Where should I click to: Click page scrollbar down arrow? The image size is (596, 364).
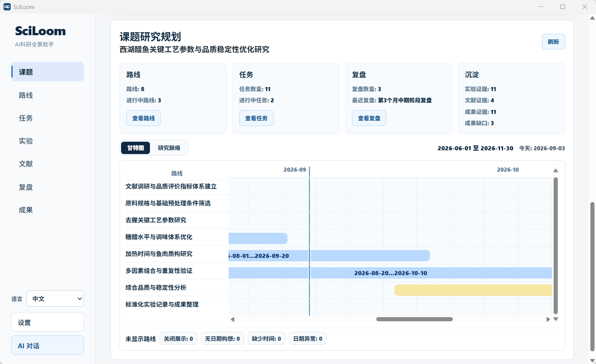coord(592,361)
